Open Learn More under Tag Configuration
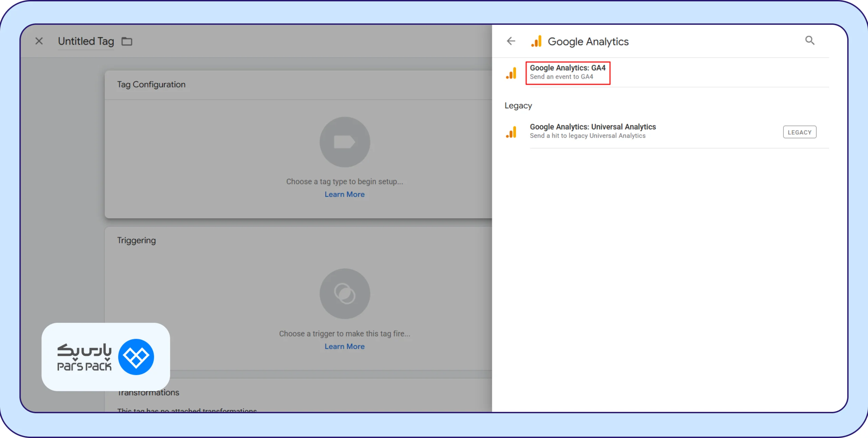Viewport: 868px width, 438px height. (x=344, y=194)
